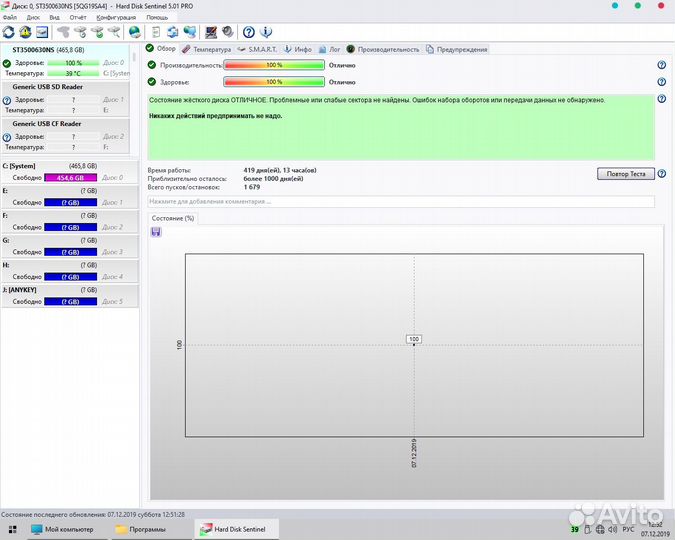Switch to the Обзор tab
675x540 pixels.
161,48
